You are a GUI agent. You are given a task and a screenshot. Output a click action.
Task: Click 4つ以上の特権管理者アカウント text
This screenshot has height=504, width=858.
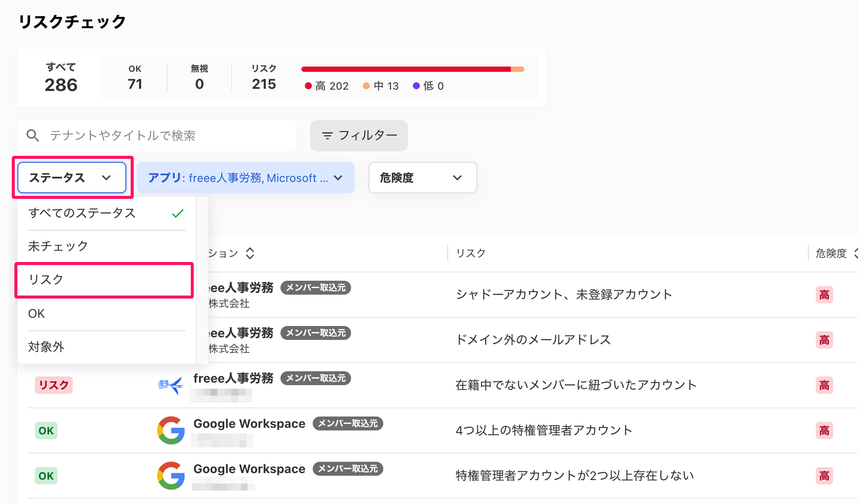pyautogui.click(x=544, y=430)
